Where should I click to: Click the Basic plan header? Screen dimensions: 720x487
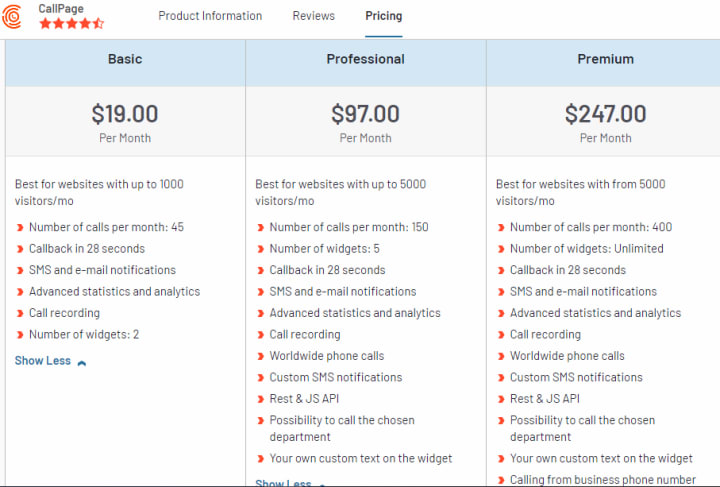(x=125, y=59)
